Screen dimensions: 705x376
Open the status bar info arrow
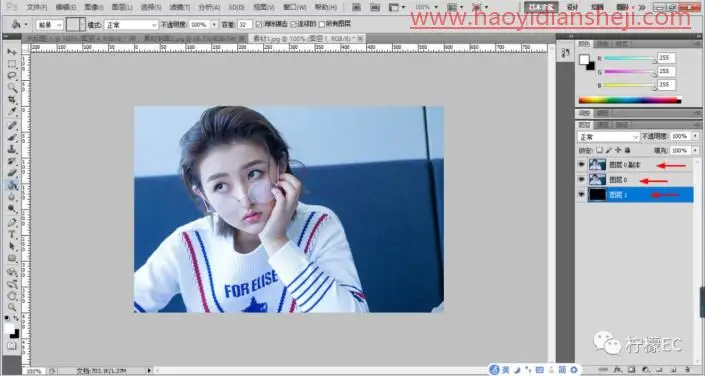point(149,371)
